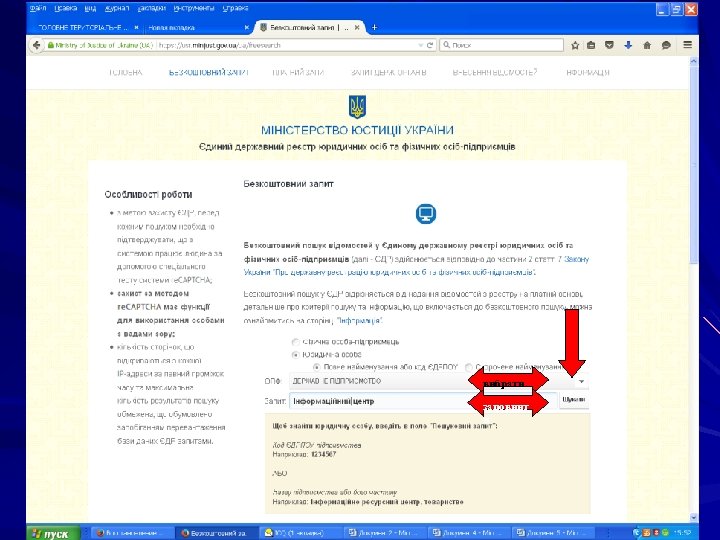
Task: Click the first system tray icon
Action: click(637, 533)
